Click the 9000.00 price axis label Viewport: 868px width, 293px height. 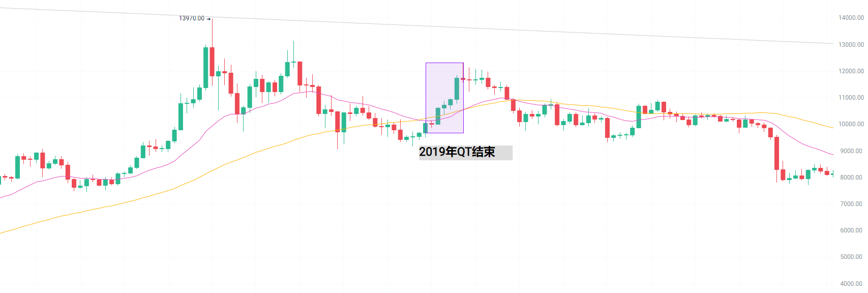851,151
